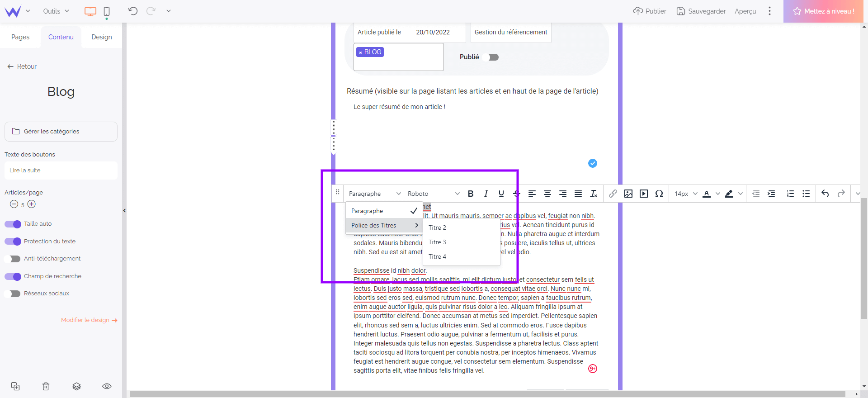Screen dimensions: 868x398
Task: Open the Roboto font dropdown
Action: point(433,194)
